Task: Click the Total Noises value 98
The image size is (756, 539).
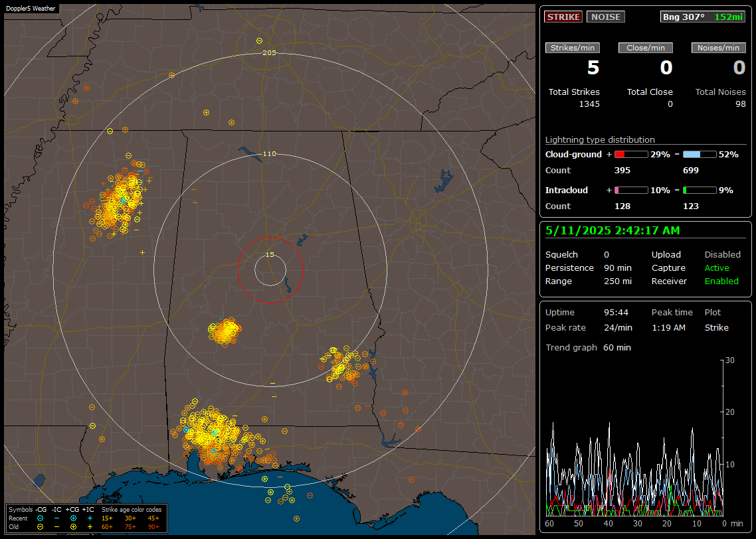Action: tap(741, 104)
